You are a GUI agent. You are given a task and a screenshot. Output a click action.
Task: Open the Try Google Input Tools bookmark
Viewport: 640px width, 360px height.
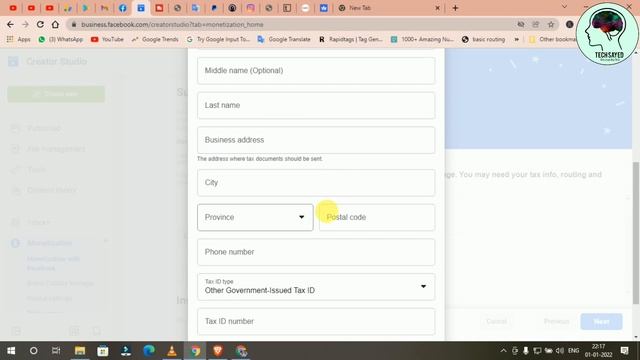pos(218,39)
